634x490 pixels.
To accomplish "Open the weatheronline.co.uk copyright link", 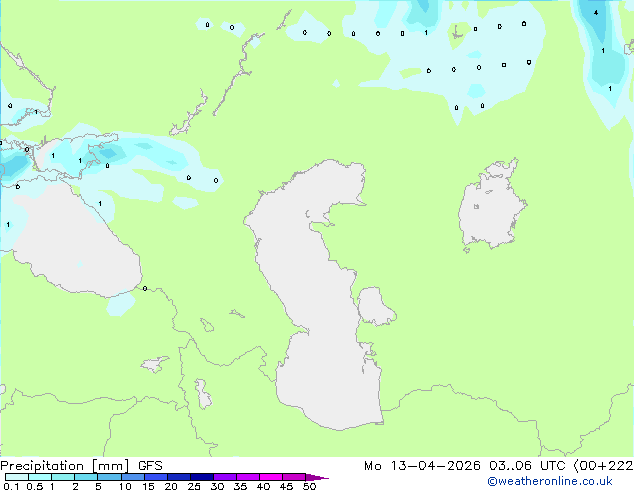I will 549,481.
